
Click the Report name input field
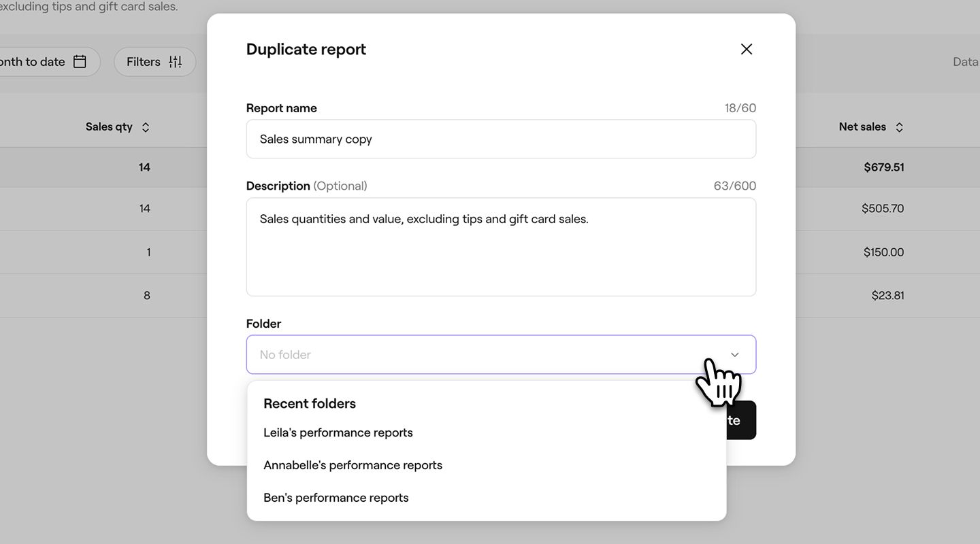click(x=500, y=139)
